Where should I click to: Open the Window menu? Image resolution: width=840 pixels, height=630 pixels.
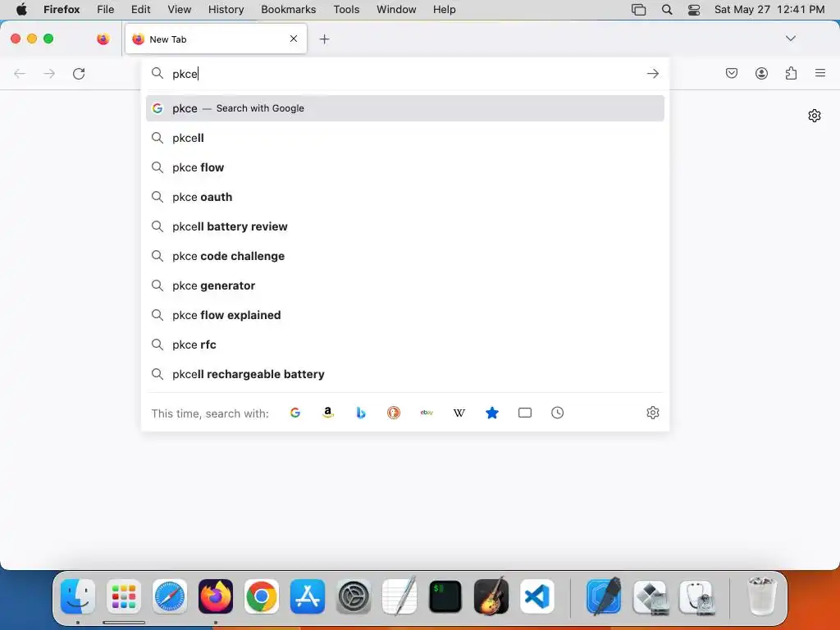click(x=396, y=9)
